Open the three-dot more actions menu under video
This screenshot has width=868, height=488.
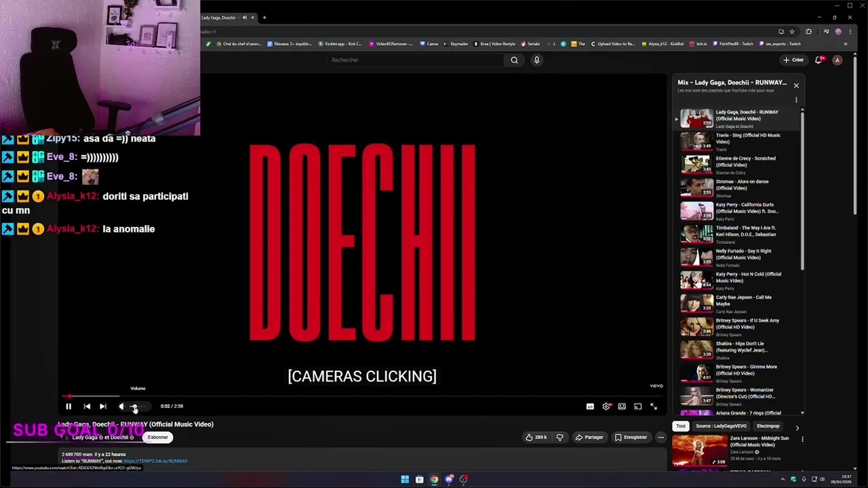tap(660, 437)
